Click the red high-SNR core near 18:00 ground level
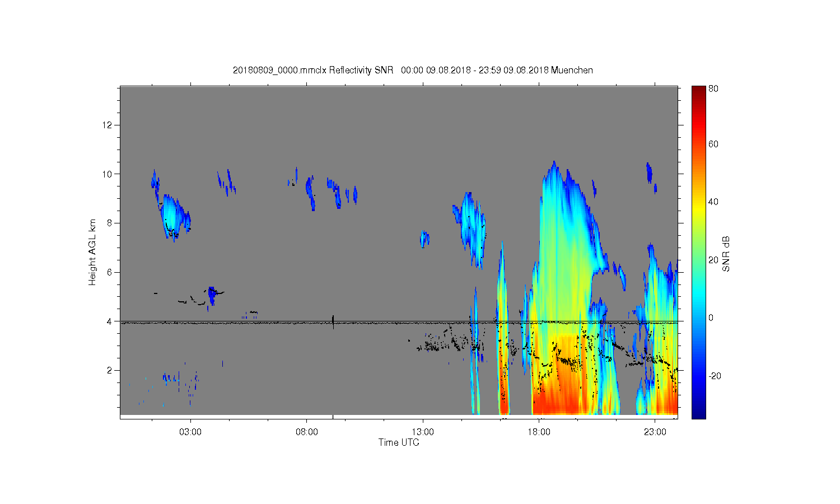The height and width of the screenshot is (504, 840). 554,400
